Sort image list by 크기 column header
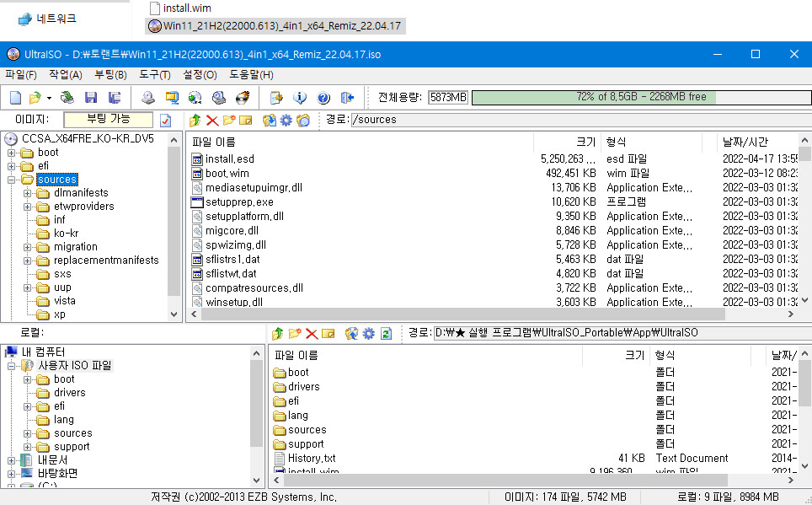This screenshot has height=505, width=812. click(x=568, y=142)
